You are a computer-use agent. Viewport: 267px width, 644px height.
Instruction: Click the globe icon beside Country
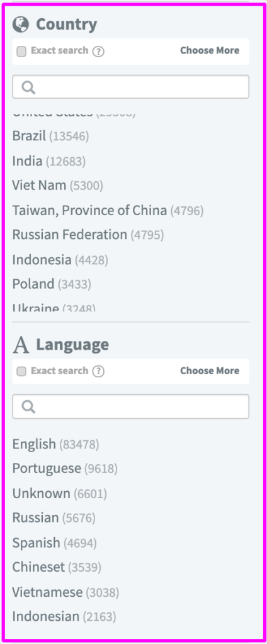pos(21,25)
